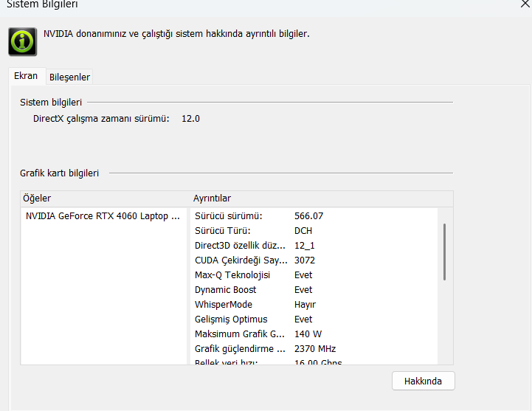The width and height of the screenshot is (532, 411).
Task: Select the Grafik güçlendirme ... label
Action: pyautogui.click(x=240, y=349)
